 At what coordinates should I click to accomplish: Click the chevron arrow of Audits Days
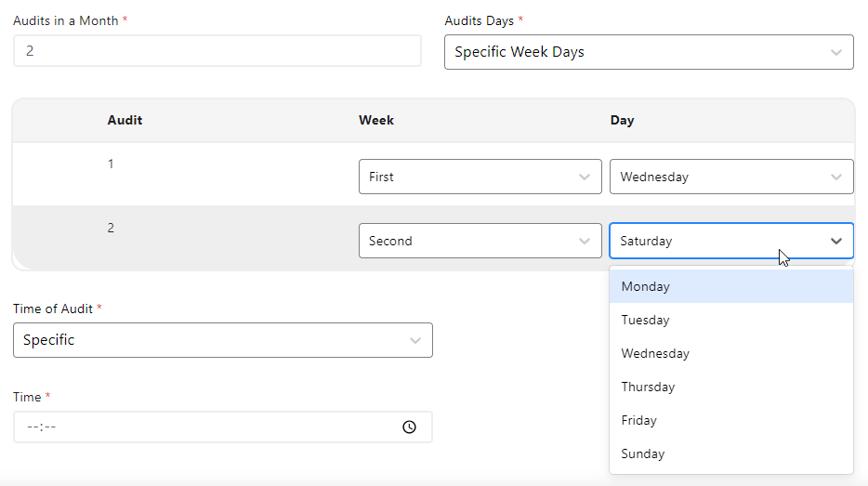click(x=836, y=52)
